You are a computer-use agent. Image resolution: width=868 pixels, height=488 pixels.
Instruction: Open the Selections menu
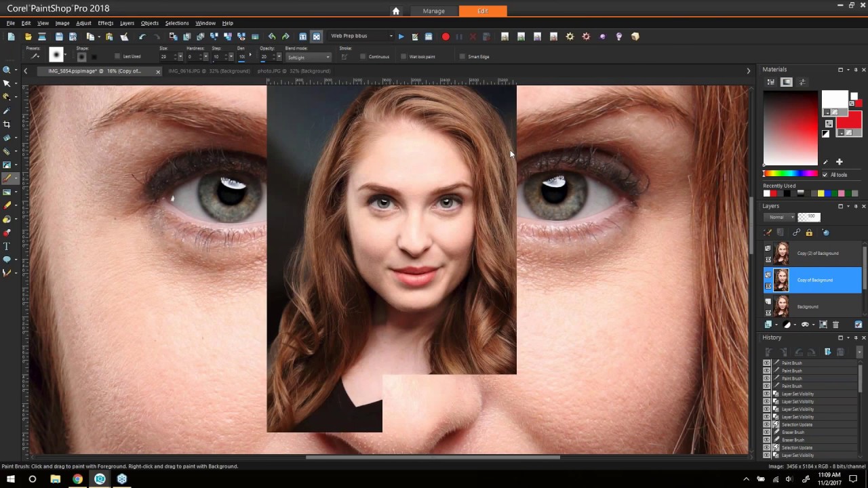pyautogui.click(x=177, y=23)
